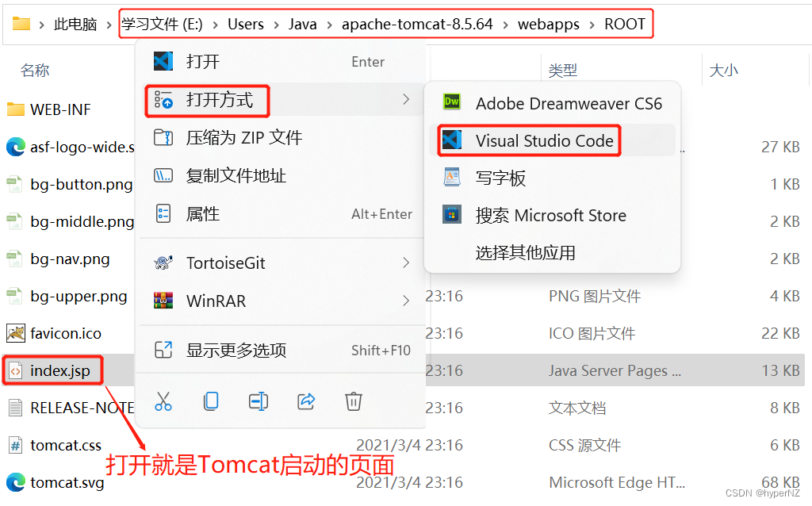Click 搜索 Microsoft Store option

[552, 215]
